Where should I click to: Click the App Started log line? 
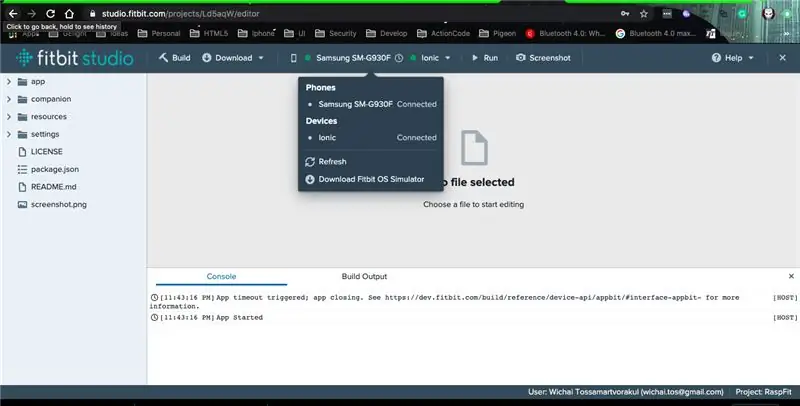[239, 317]
